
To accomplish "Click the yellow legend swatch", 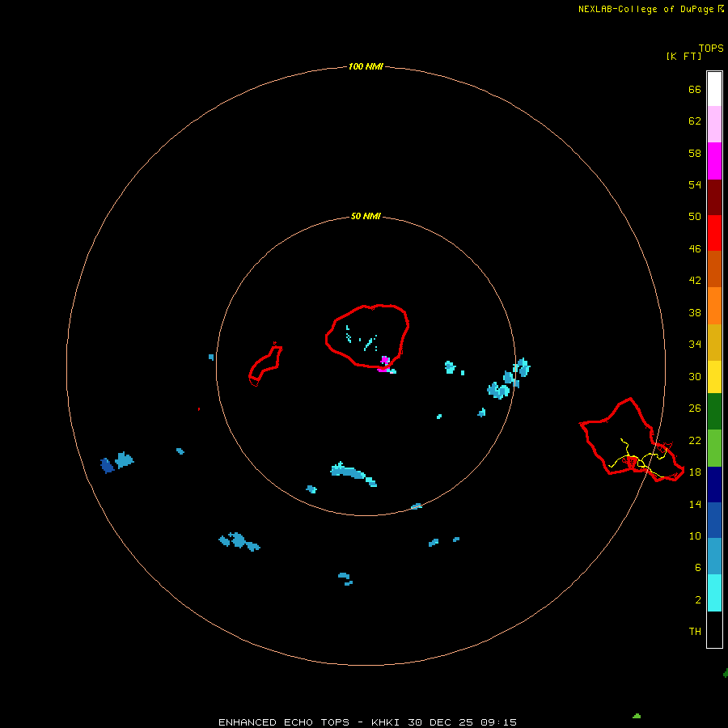I will pos(714,377).
